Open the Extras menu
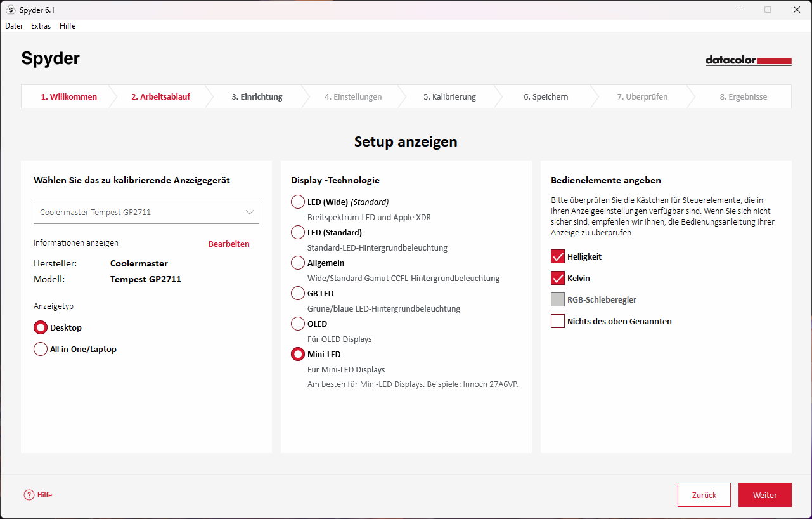 [41, 25]
